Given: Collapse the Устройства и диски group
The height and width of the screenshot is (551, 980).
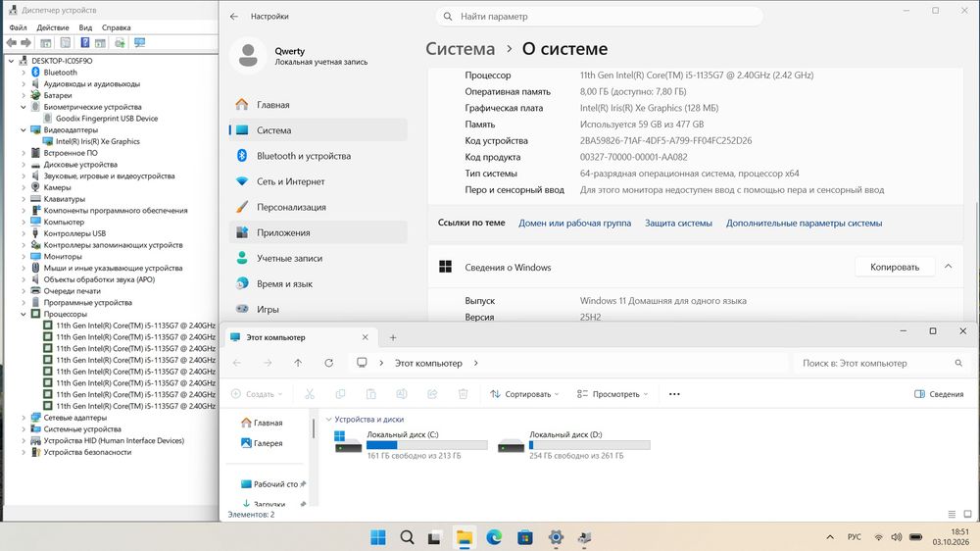Looking at the screenshot, I should (x=328, y=419).
